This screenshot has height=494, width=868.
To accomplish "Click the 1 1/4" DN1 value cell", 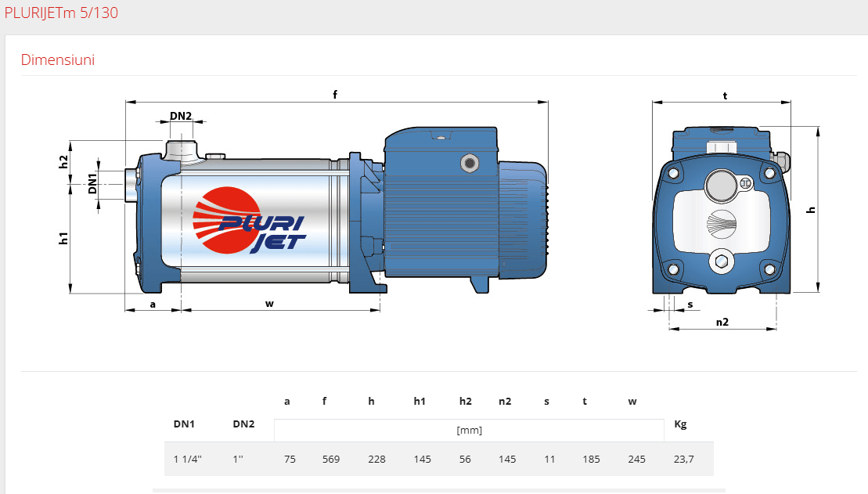I will point(188,459).
